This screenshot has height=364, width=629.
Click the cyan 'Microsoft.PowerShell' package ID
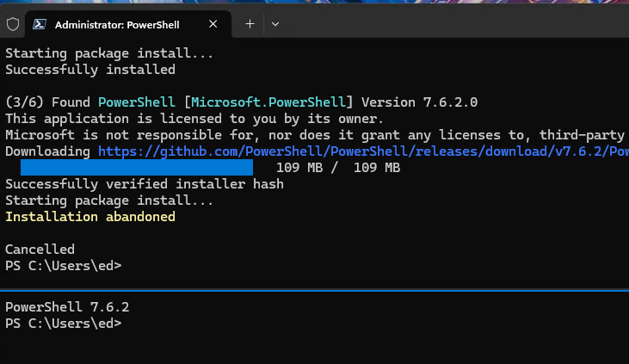[268, 102]
